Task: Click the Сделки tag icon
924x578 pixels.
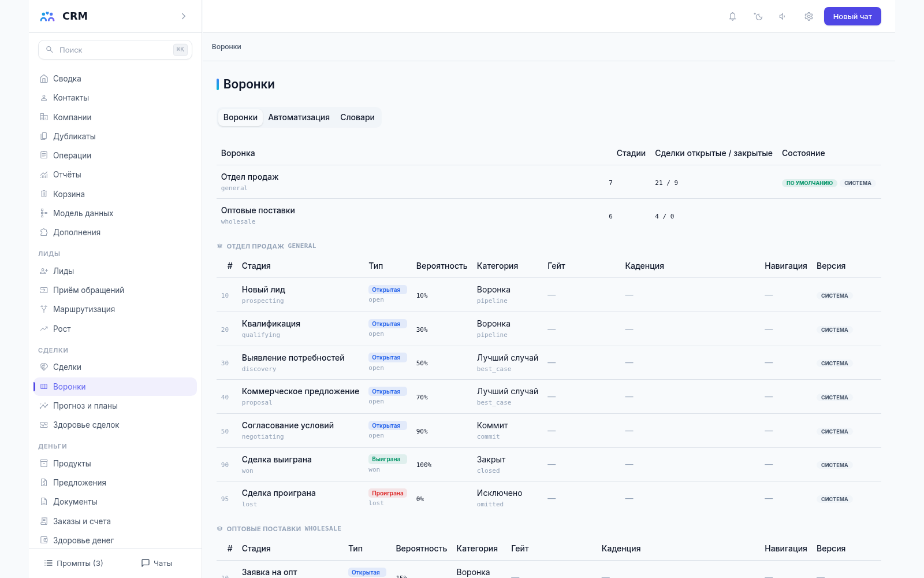Action: click(x=44, y=367)
